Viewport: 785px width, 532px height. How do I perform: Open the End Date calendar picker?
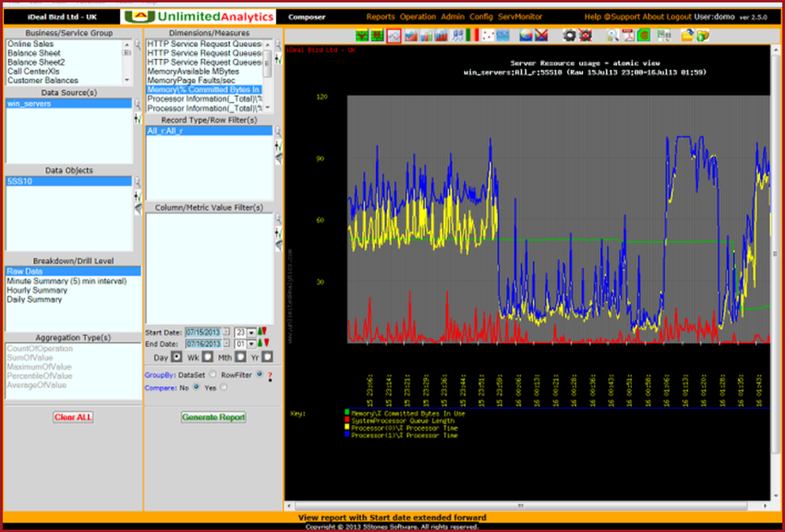[x=226, y=343]
